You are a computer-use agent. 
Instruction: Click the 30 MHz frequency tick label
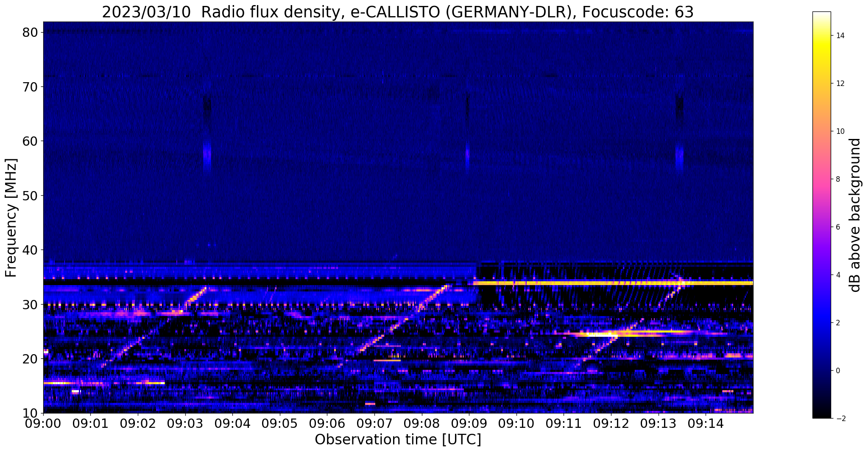30,305
